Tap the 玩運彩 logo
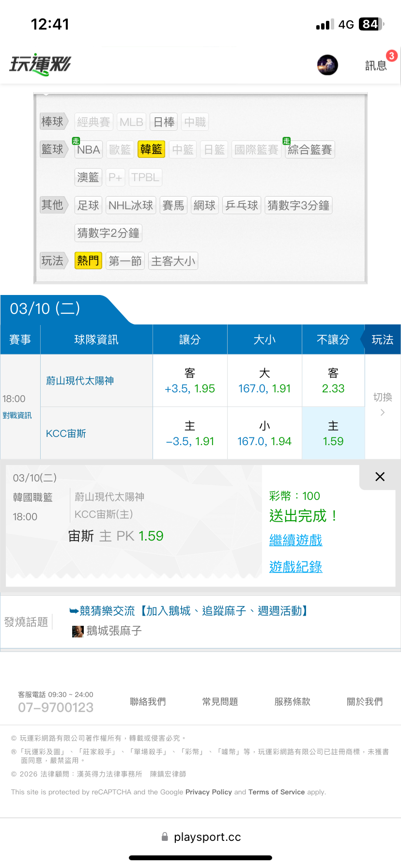 (40, 64)
